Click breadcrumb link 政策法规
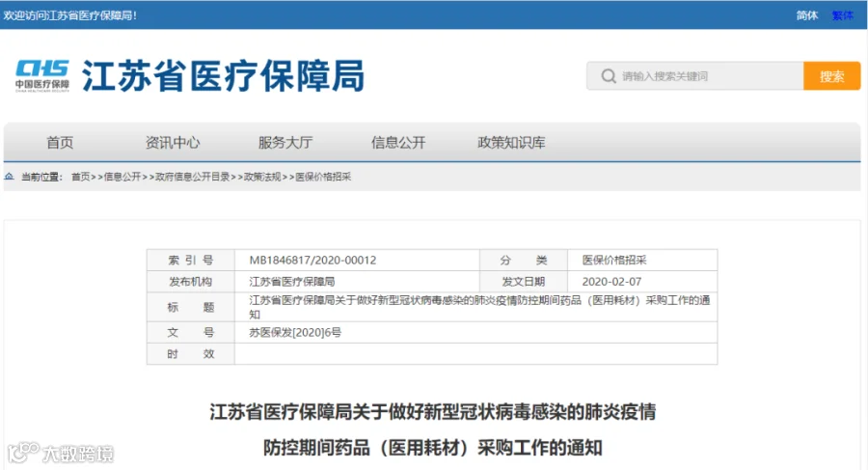Screen dimensions: 868x470 [262, 177]
